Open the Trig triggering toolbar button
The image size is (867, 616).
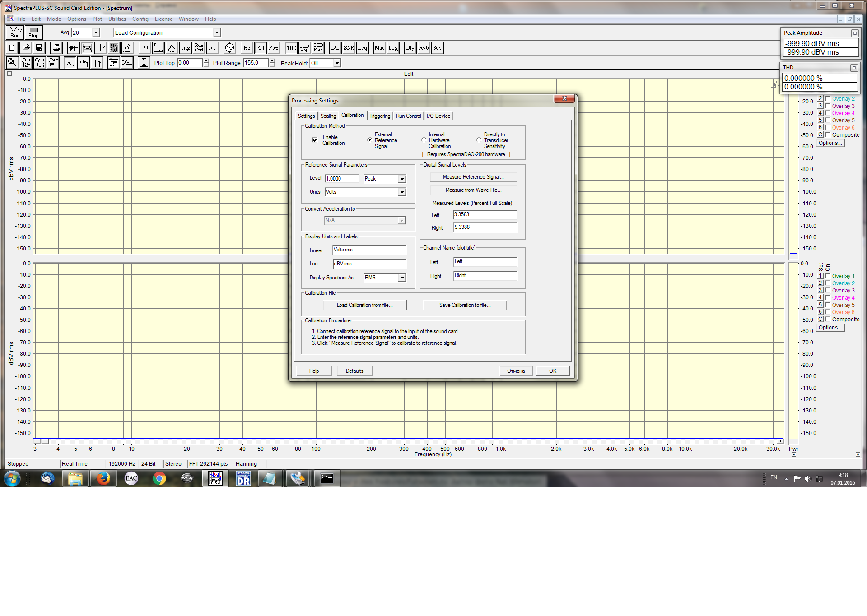185,48
